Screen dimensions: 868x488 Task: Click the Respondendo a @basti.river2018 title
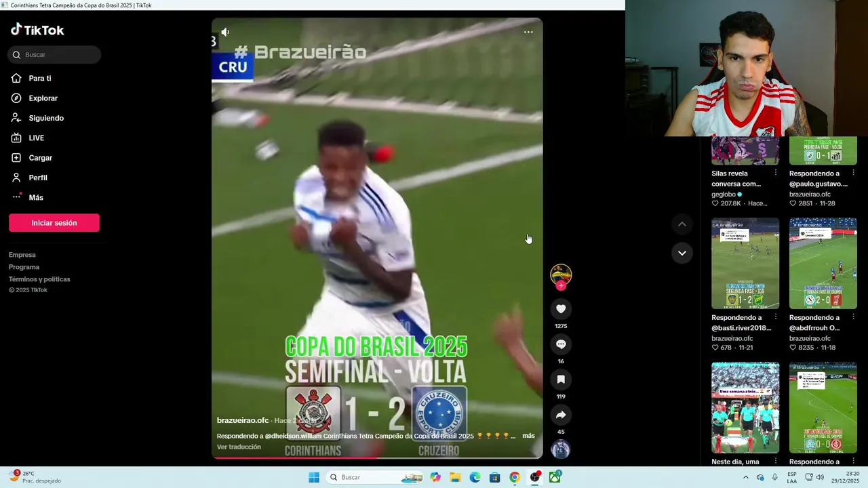(x=741, y=323)
